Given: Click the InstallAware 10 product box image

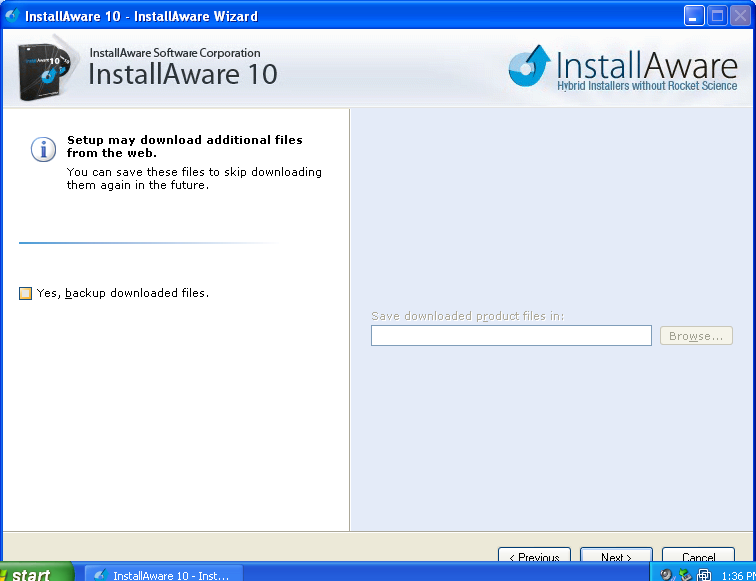Looking at the screenshot, I should click(45, 70).
